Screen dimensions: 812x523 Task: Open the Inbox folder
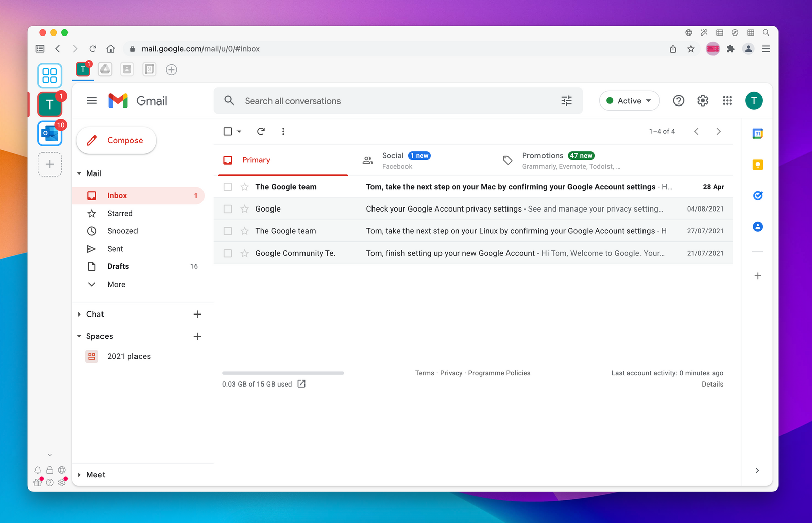click(138, 196)
